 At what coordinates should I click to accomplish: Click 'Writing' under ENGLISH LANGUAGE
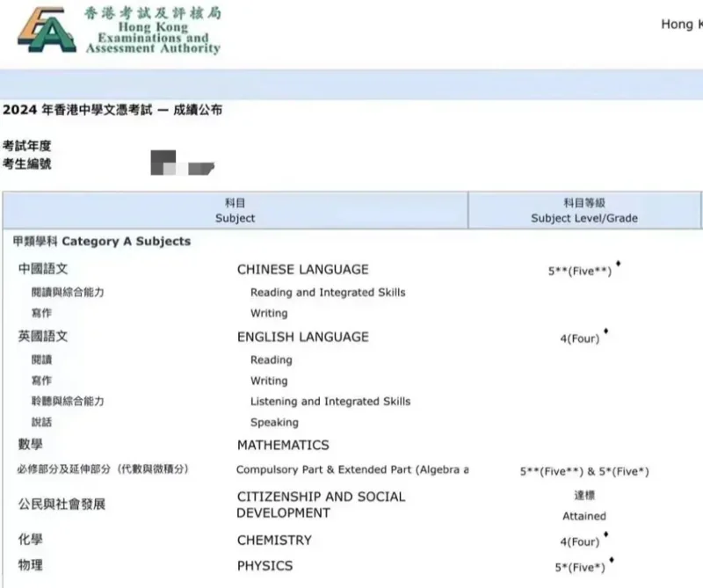(269, 381)
